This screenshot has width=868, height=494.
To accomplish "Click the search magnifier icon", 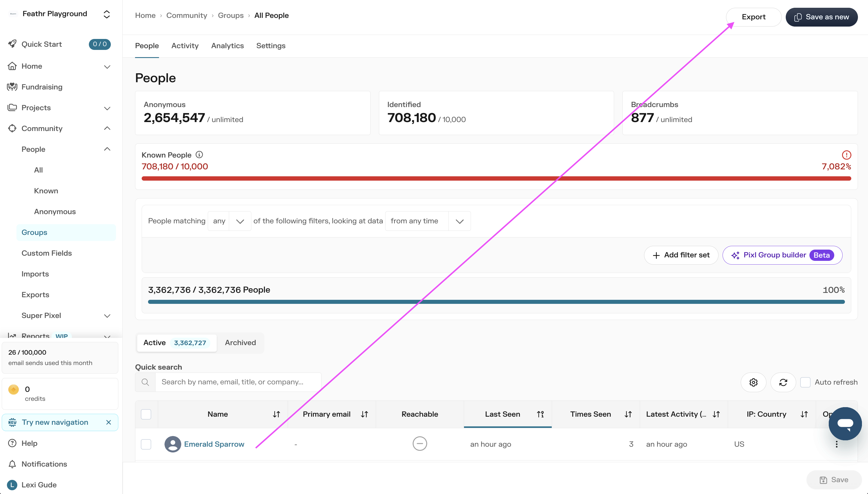I will [145, 382].
